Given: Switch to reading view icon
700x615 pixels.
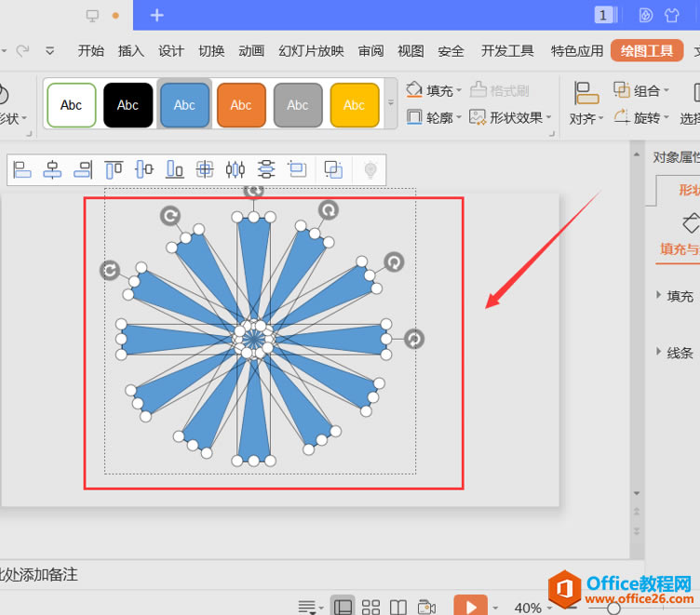Looking at the screenshot, I should pos(397,607).
